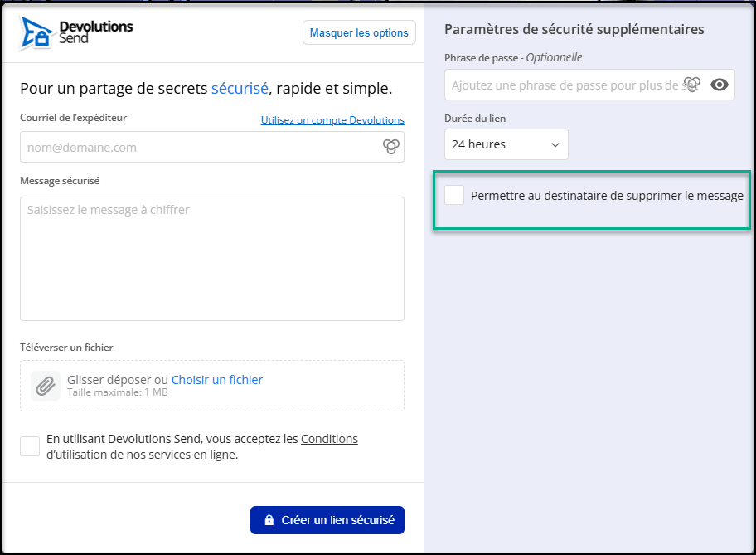The height and width of the screenshot is (555, 756).
Task: Reveal the passphrase with the eye icon
Action: click(720, 84)
